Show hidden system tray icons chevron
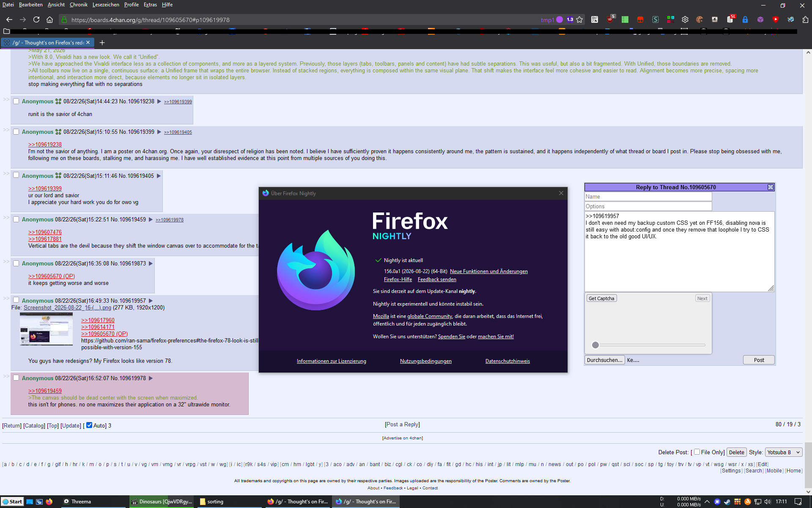 tap(707, 502)
